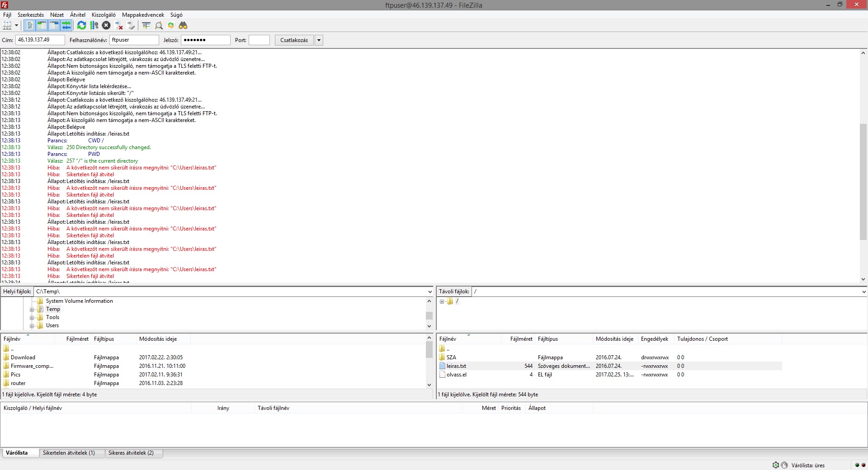Screen dimensions: 868x470
Task: Toggle the remote directory tree view
Action: coord(54,26)
